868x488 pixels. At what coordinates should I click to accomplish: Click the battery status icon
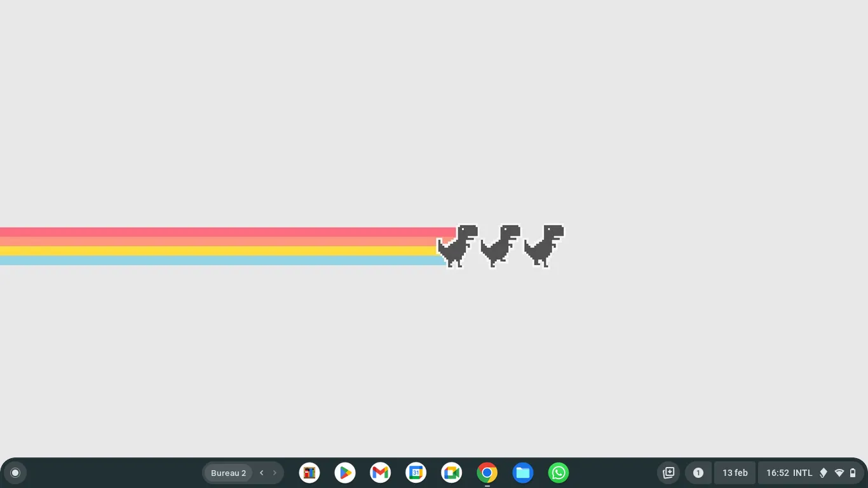coord(853,473)
